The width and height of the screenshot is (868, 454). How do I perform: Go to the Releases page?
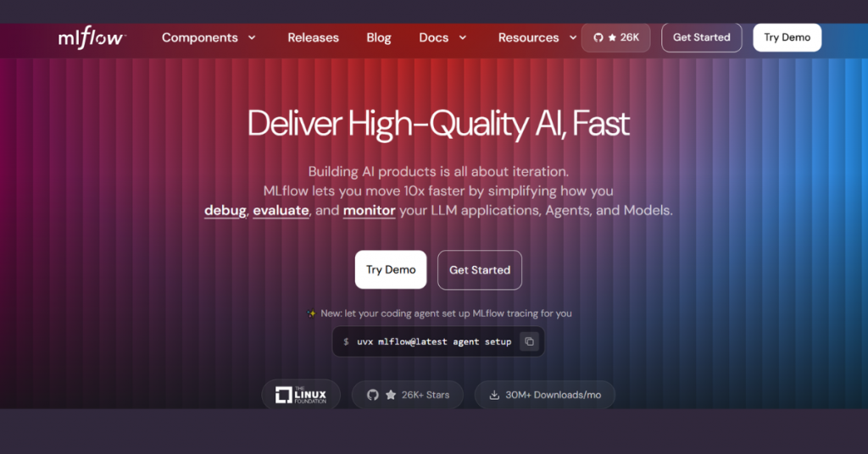coord(314,37)
